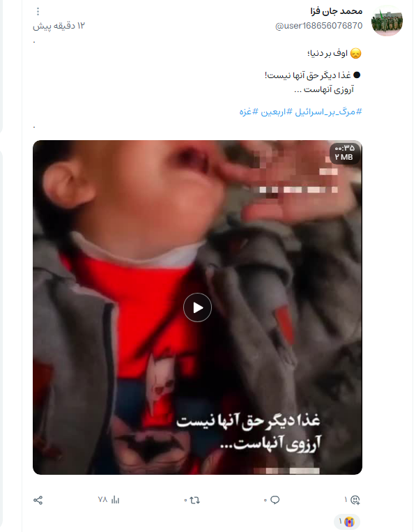Click the post text اوف بر دنیا
This screenshot has width=416, height=532.
(x=328, y=54)
